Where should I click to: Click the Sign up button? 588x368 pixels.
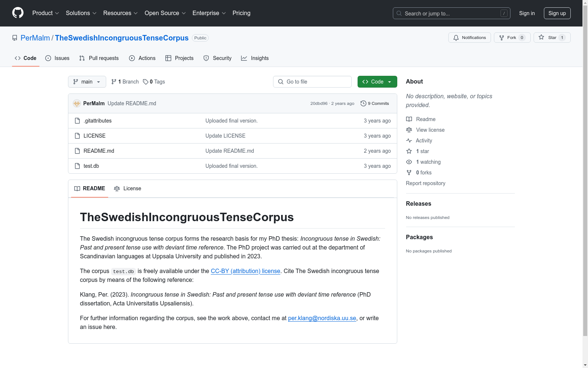[557, 13]
